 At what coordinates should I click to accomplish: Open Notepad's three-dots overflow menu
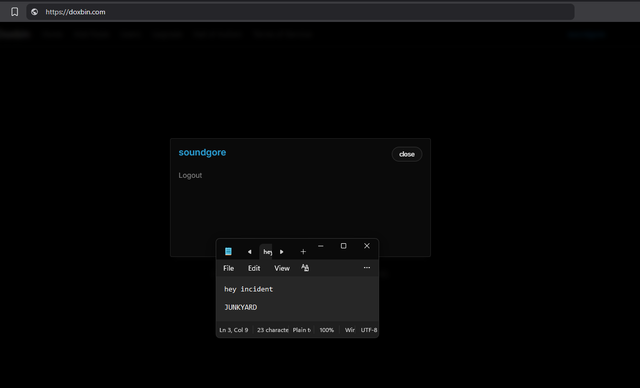pyautogui.click(x=367, y=268)
